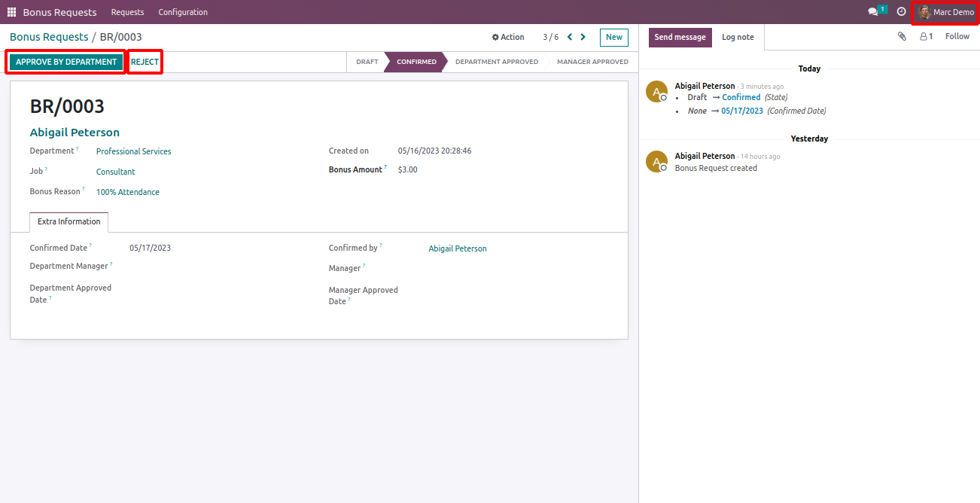
Task: Click Abigail Peterson avatar in yesterday's message
Action: click(657, 162)
